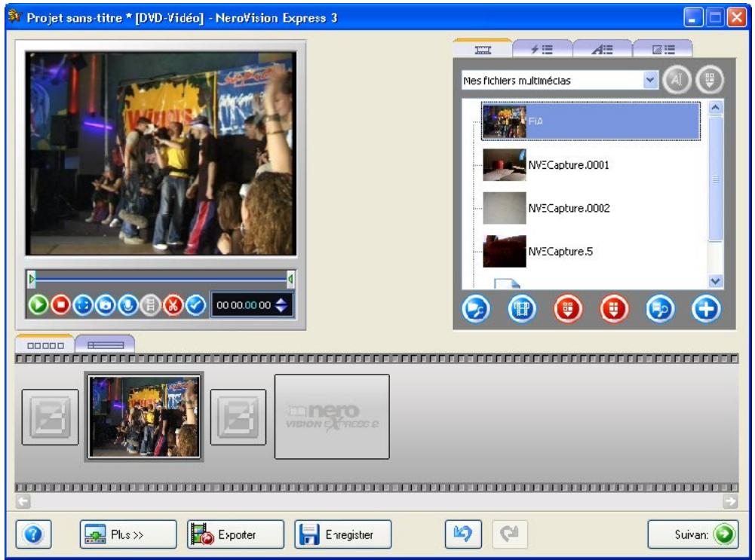The width and height of the screenshot is (755, 560).
Task: Click the media list vertical scrollbar thumb
Action: [x=716, y=178]
